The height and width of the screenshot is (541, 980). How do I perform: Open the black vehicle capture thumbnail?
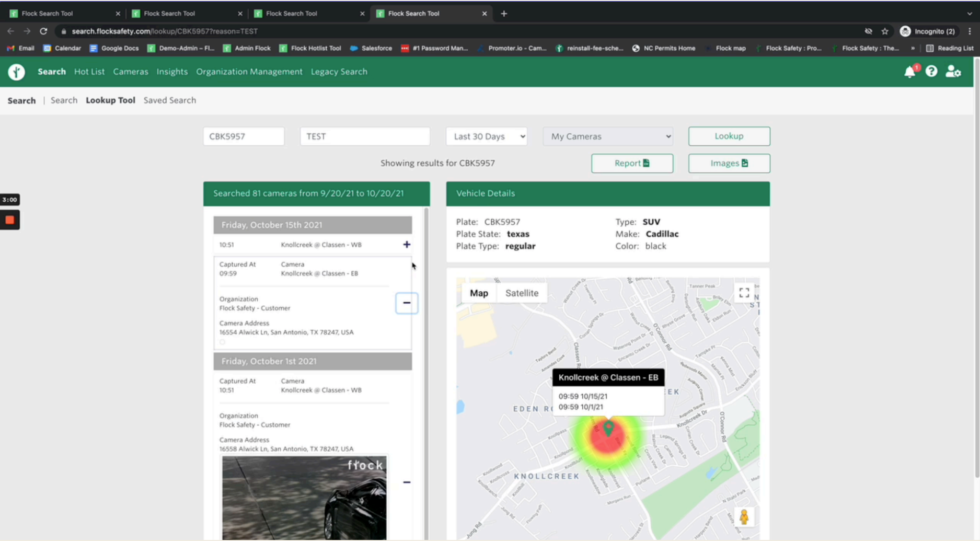pyautogui.click(x=304, y=498)
